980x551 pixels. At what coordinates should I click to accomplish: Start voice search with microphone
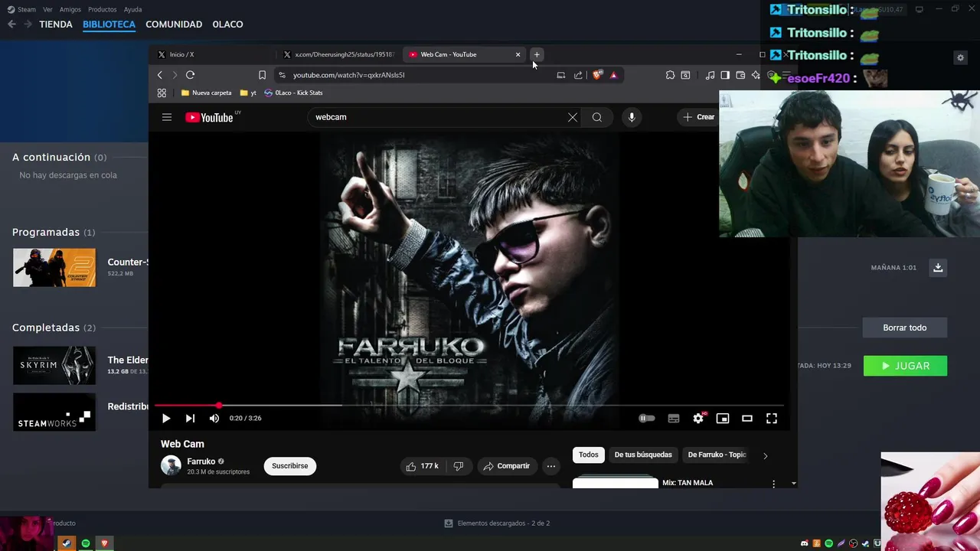[x=632, y=117]
